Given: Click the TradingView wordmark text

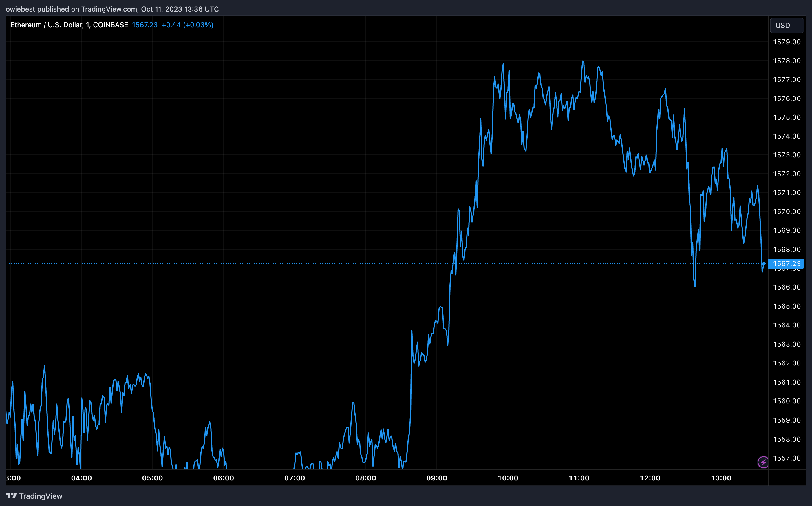Looking at the screenshot, I should (x=41, y=496).
